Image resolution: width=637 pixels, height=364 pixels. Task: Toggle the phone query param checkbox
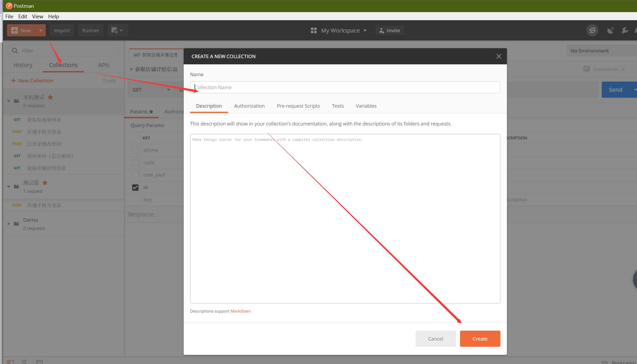135,150
